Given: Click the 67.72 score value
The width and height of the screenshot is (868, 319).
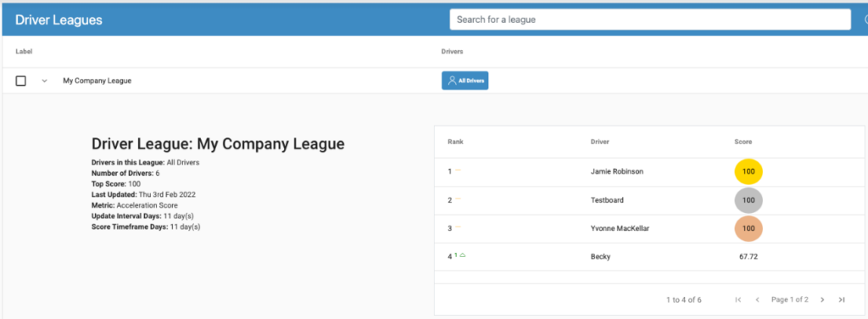Looking at the screenshot, I should point(748,256).
